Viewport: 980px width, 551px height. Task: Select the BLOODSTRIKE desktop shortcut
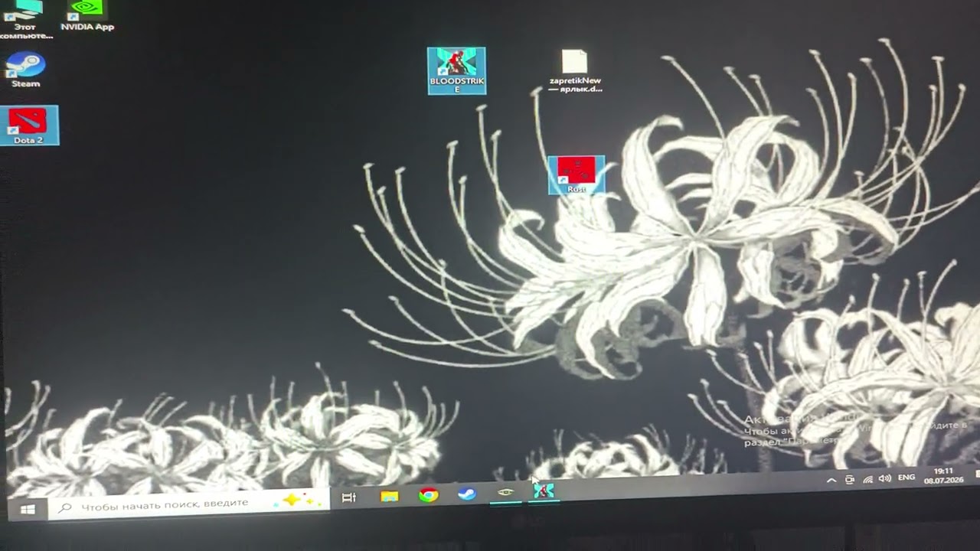click(456, 71)
